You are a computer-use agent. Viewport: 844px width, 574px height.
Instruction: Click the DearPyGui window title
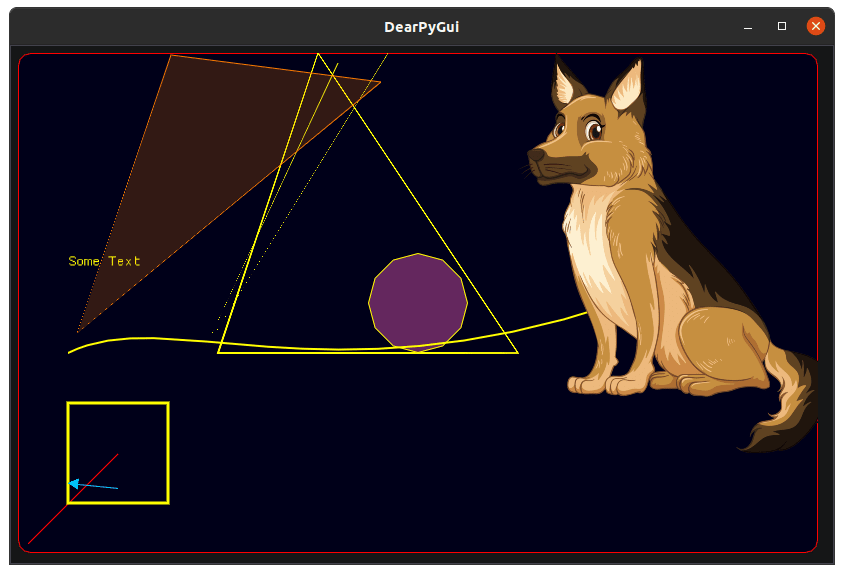click(x=421, y=27)
